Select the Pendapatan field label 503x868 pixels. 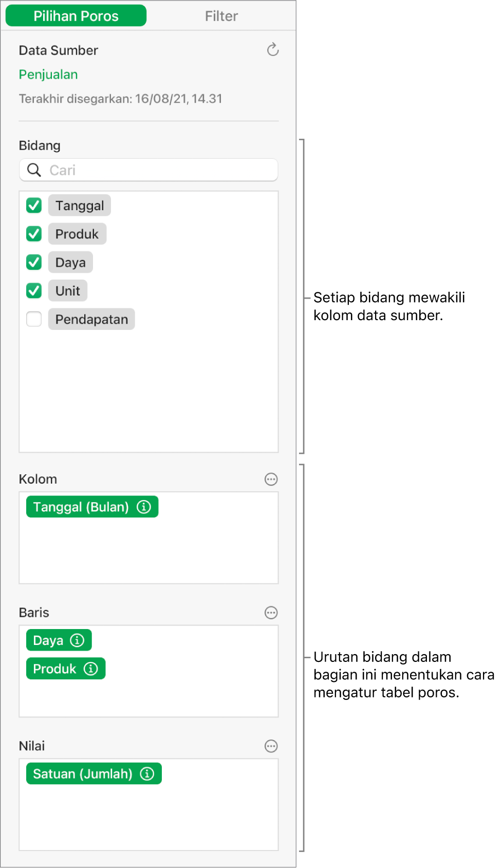pos(91,319)
